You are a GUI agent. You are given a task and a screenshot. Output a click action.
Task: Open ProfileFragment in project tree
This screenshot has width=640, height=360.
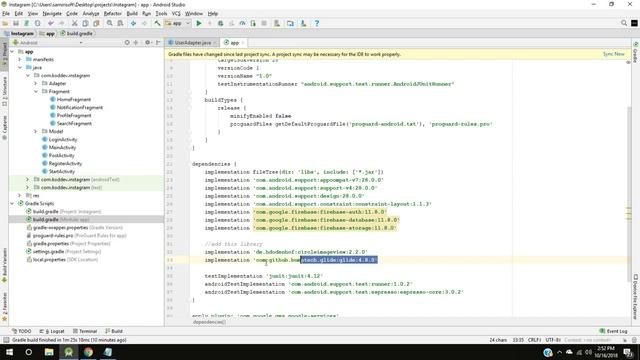(74, 116)
